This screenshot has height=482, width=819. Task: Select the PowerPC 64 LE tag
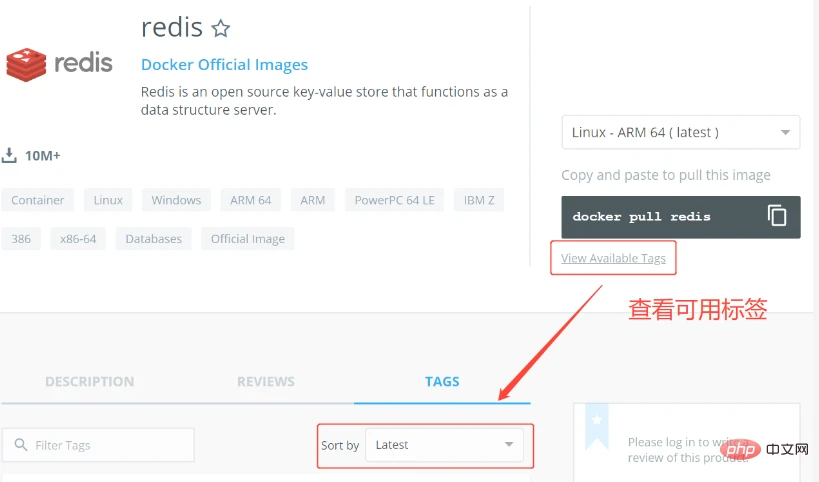394,200
